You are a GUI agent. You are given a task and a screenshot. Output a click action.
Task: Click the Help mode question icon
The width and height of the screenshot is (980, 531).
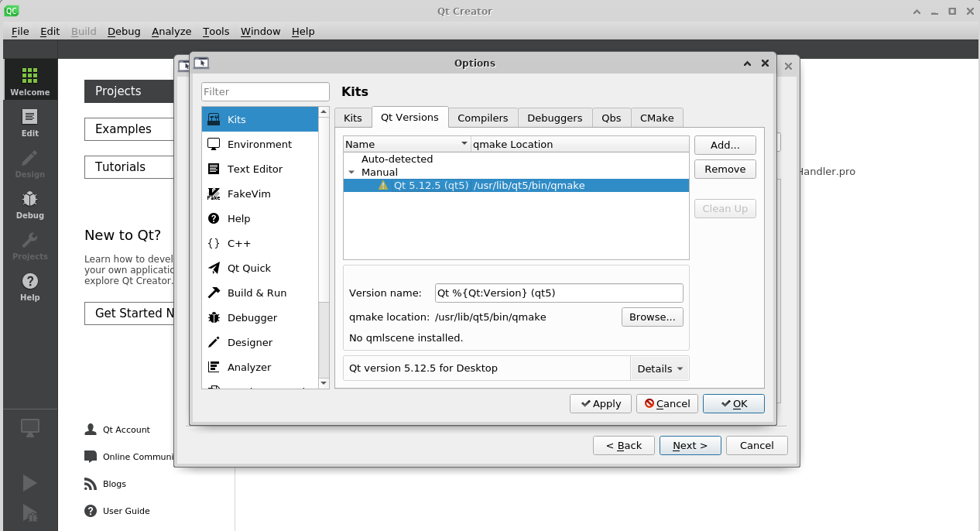29,281
